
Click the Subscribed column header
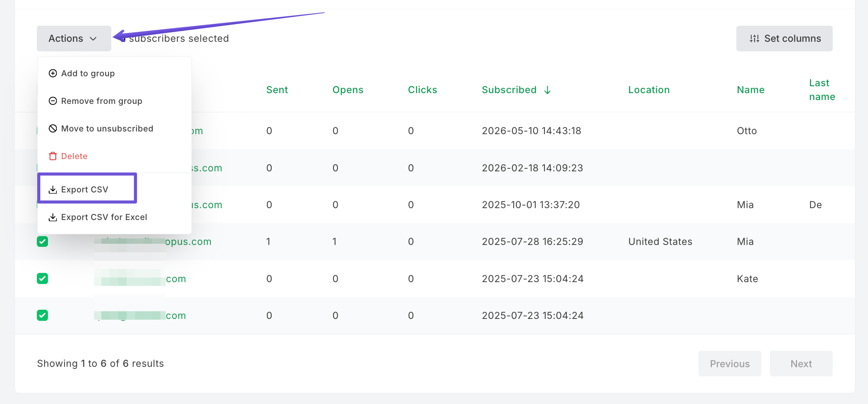tap(509, 90)
